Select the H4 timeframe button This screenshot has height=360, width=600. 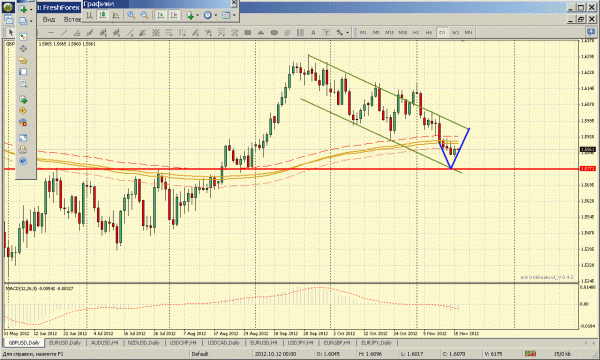(429, 33)
